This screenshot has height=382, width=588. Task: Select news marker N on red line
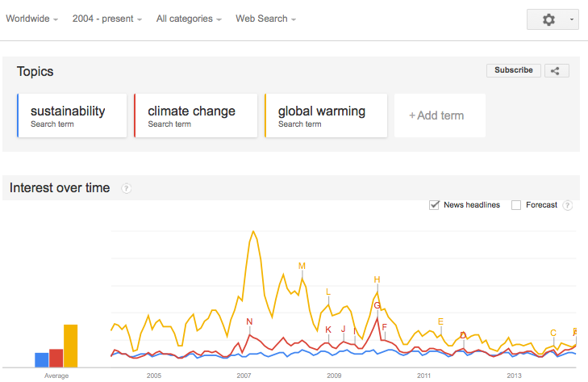point(249,321)
